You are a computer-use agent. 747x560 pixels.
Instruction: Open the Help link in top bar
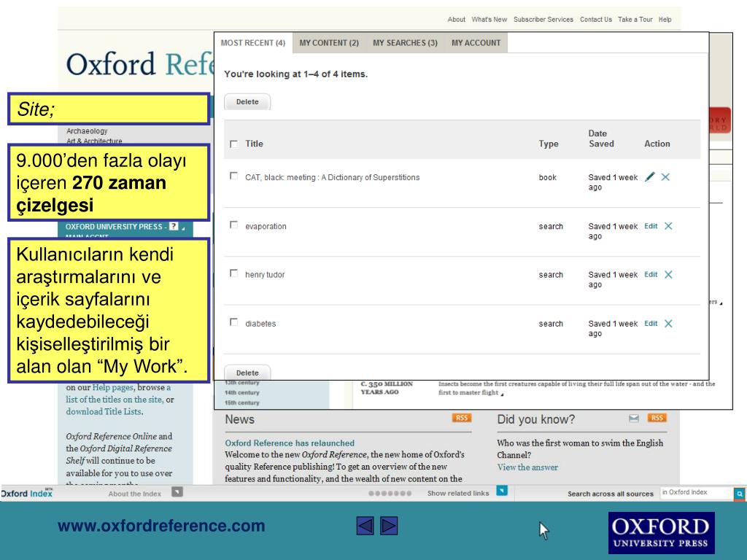(665, 20)
